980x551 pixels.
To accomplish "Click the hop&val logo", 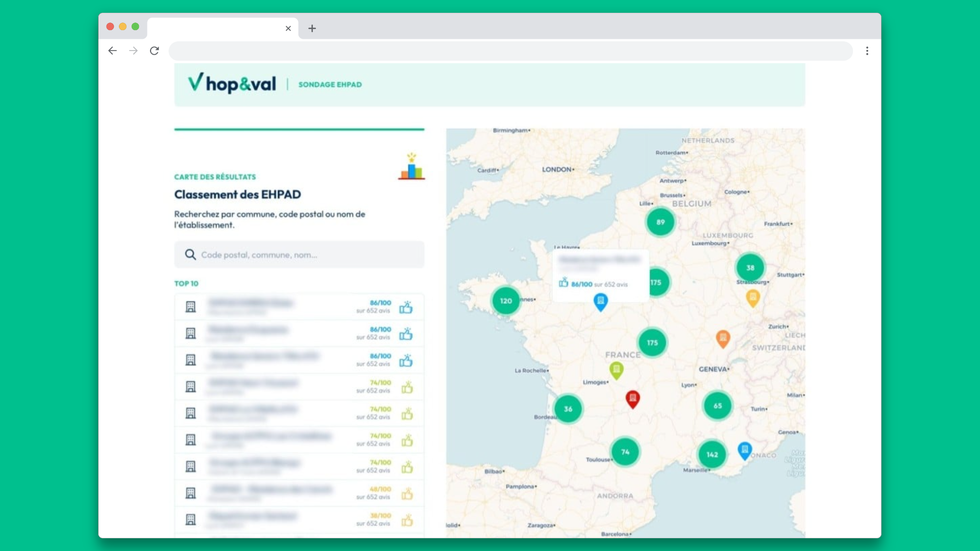I will (x=232, y=84).
